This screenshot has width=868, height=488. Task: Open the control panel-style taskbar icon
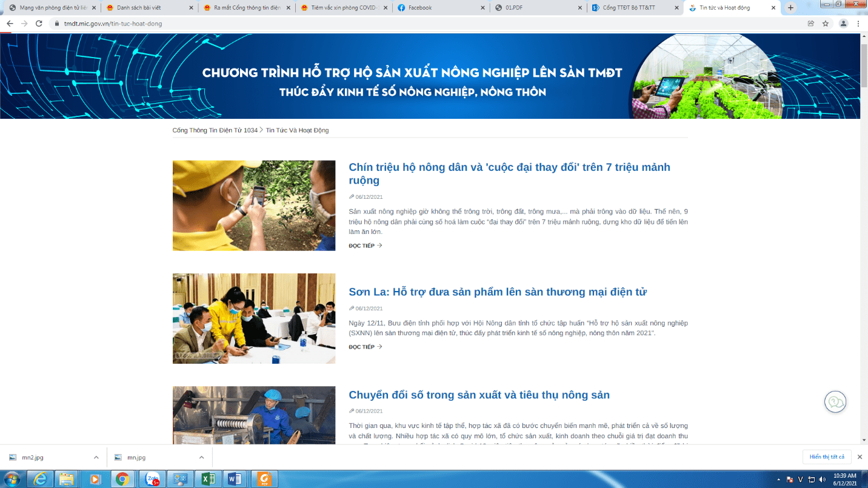[180, 479]
